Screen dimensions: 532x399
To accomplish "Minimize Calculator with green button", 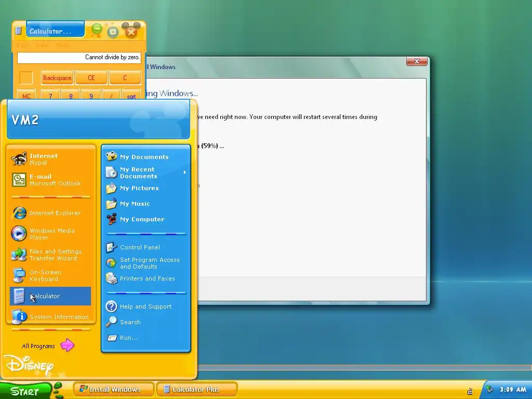I will click(97, 30).
